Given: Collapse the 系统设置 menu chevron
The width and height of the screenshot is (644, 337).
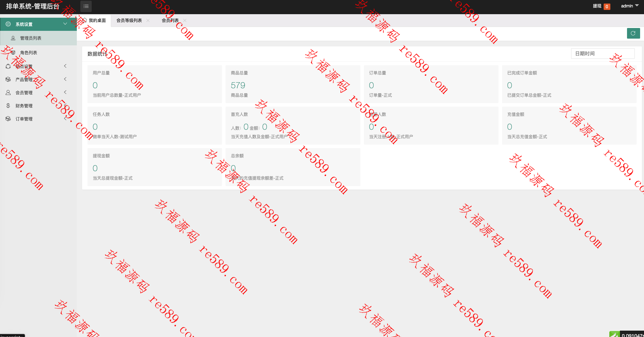Looking at the screenshot, I should pyautogui.click(x=65, y=24).
